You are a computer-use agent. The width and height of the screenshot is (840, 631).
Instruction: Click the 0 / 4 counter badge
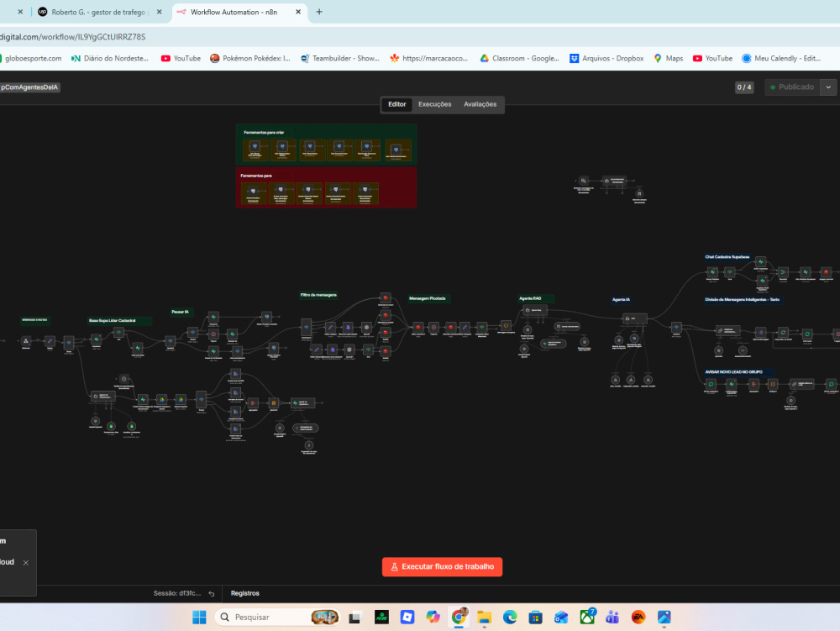(744, 87)
